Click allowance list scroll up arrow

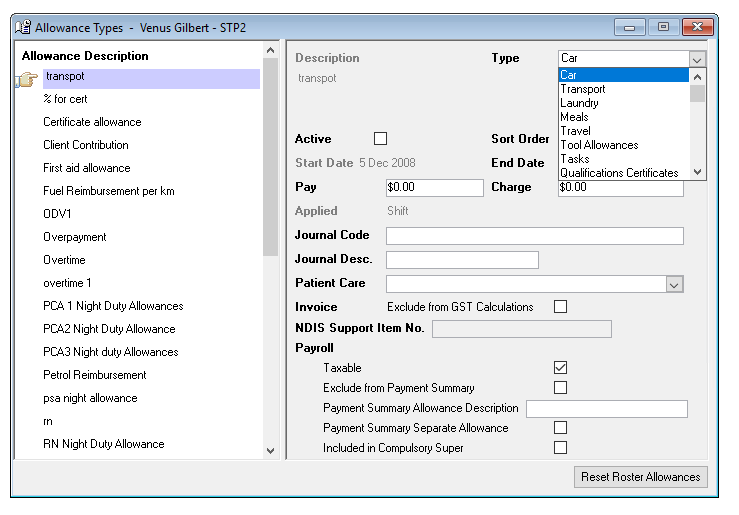click(x=271, y=50)
